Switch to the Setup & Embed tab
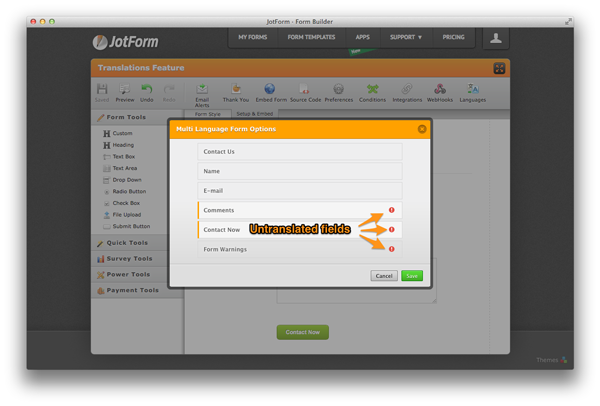 pos(254,114)
